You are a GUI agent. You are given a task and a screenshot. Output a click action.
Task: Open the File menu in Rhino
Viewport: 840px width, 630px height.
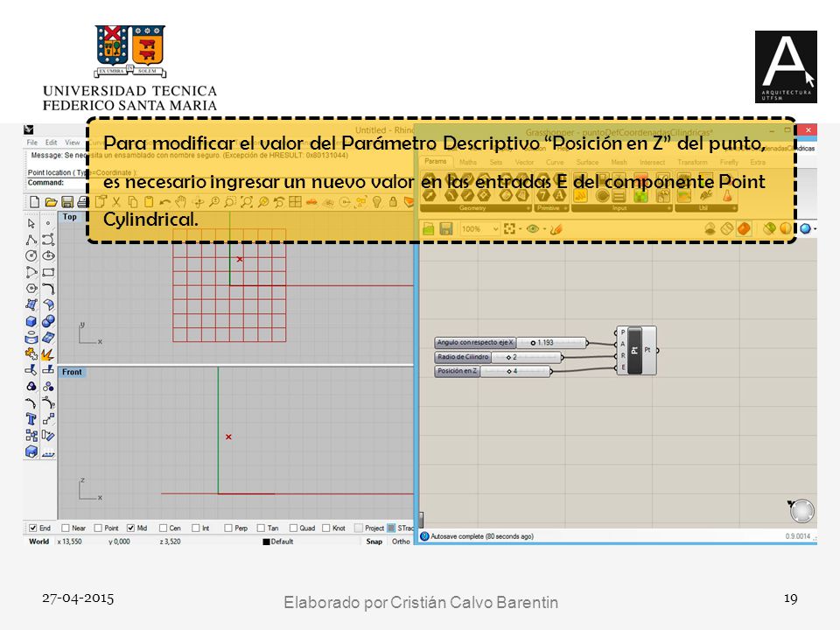click(x=32, y=143)
